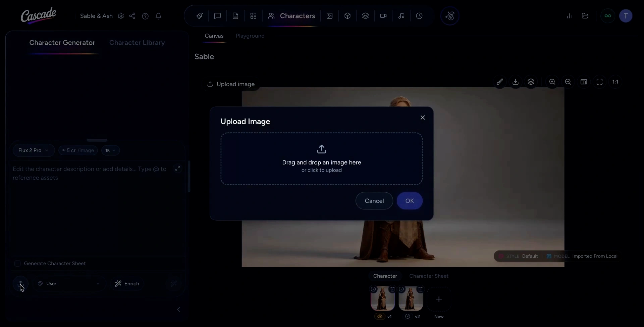The height and width of the screenshot is (327, 644).
Task: Click the drag and drop upload zone
Action: (322, 158)
